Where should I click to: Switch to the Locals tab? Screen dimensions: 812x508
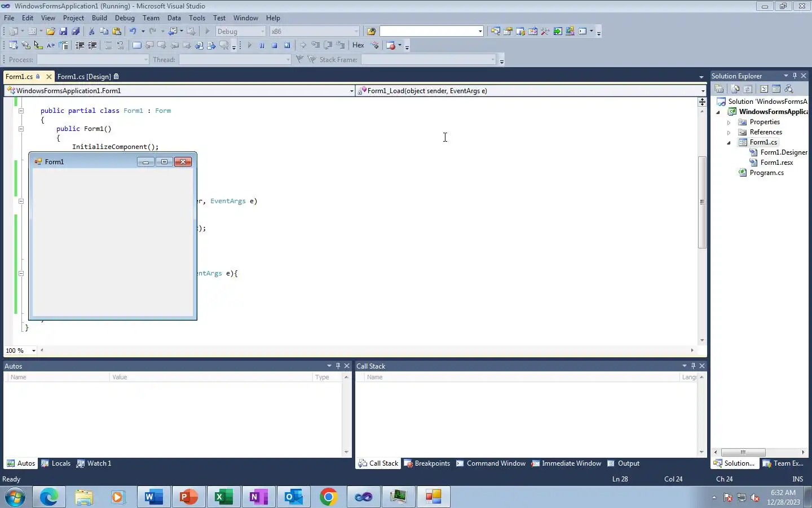(56, 463)
